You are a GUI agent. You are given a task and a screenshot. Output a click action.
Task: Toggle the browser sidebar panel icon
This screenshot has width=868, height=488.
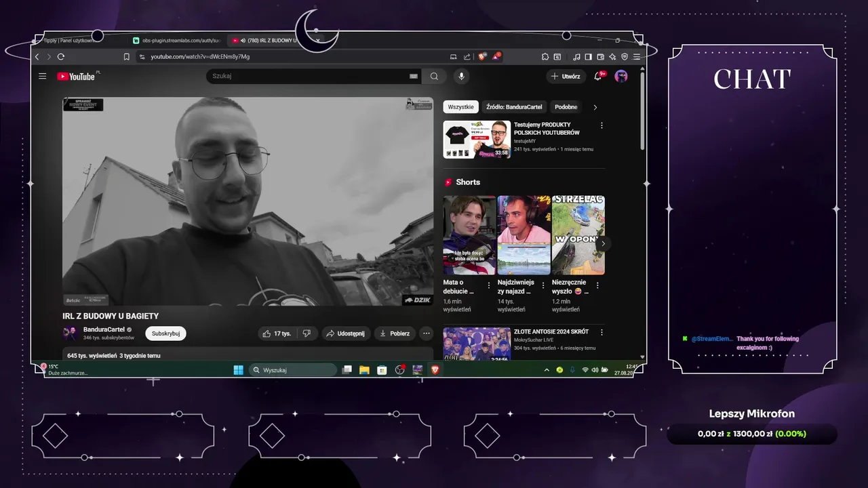[x=589, y=57]
